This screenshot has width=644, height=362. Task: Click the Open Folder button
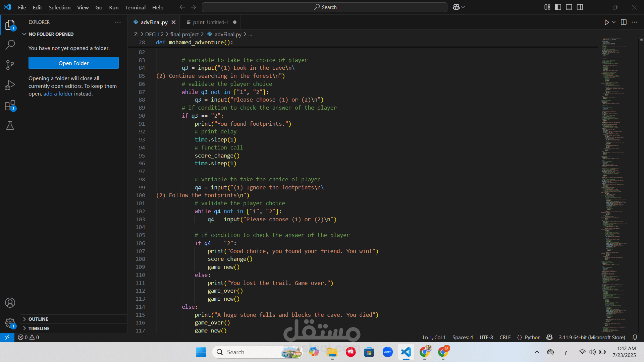pyautogui.click(x=73, y=63)
